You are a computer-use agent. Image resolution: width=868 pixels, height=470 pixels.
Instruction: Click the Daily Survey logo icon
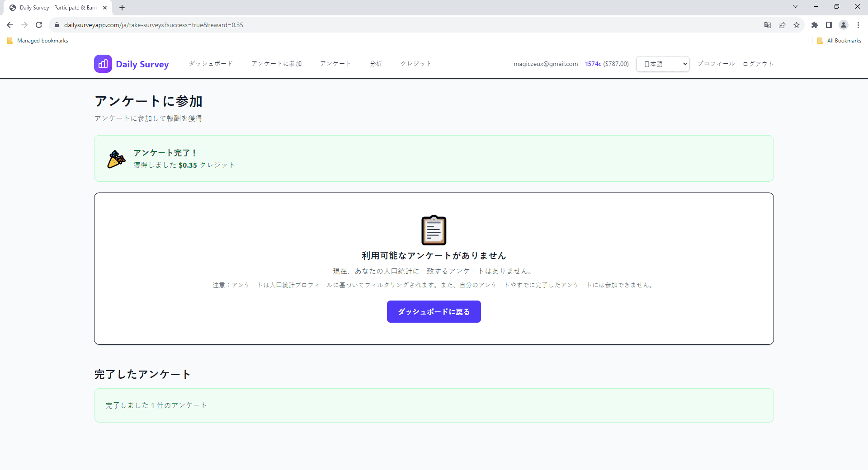(x=103, y=64)
